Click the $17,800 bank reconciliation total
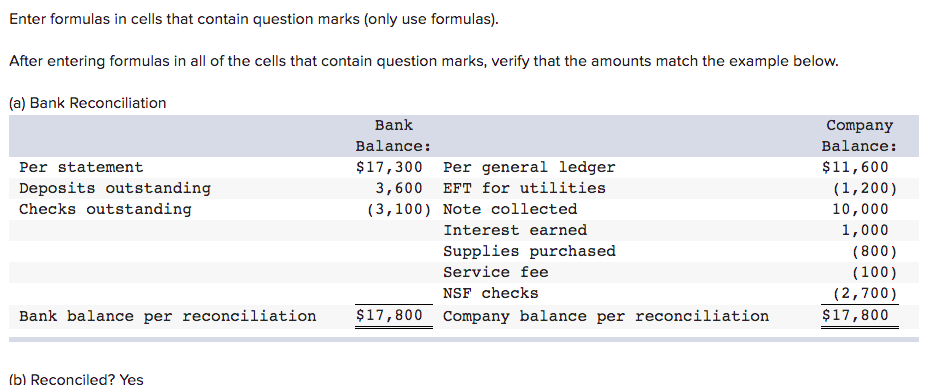This screenshot has width=951, height=385. click(x=389, y=316)
